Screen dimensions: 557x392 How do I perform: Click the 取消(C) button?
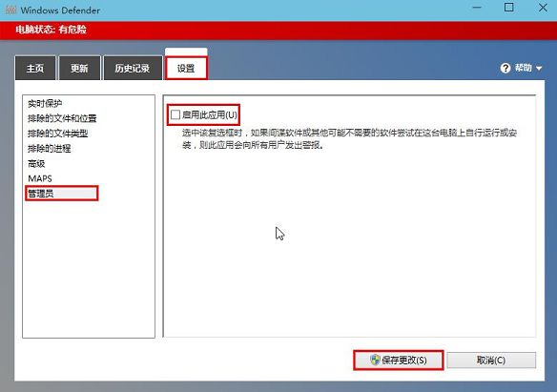pos(491,360)
